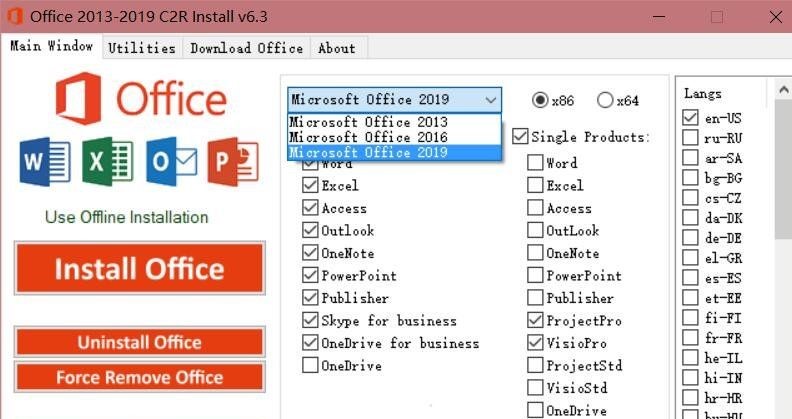
Task: Check the ar-SA language
Action: point(690,158)
